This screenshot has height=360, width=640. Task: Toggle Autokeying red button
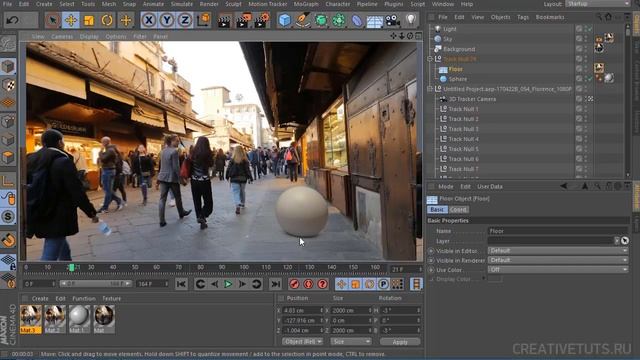click(x=308, y=284)
